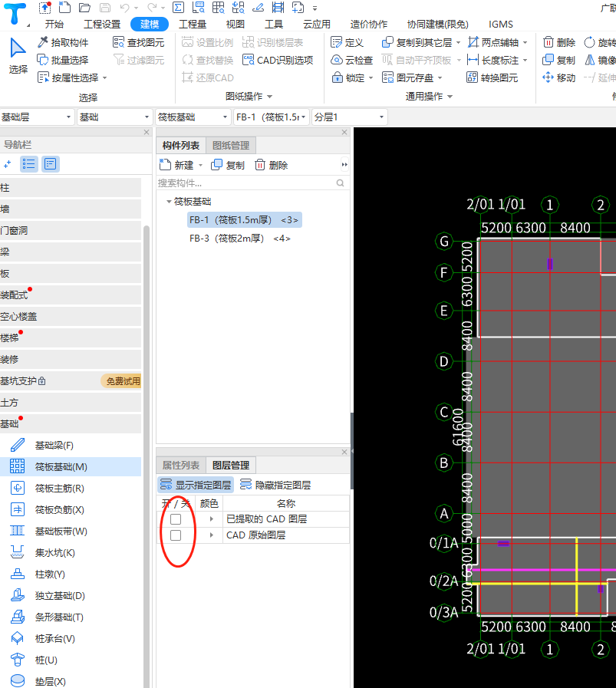
Task: Select 基础板带(W) in navigation
Action: [x=71, y=532]
